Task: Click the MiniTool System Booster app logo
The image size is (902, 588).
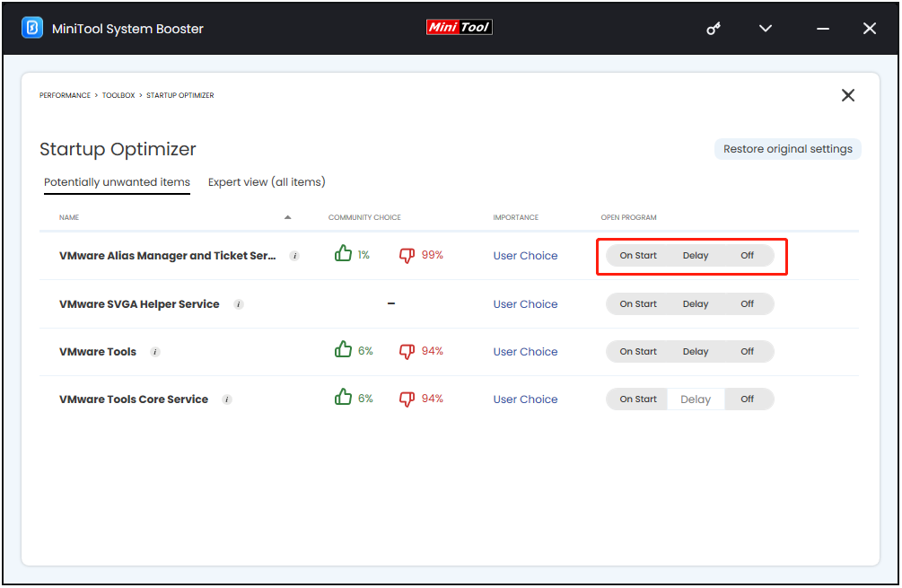Action: coord(31,28)
